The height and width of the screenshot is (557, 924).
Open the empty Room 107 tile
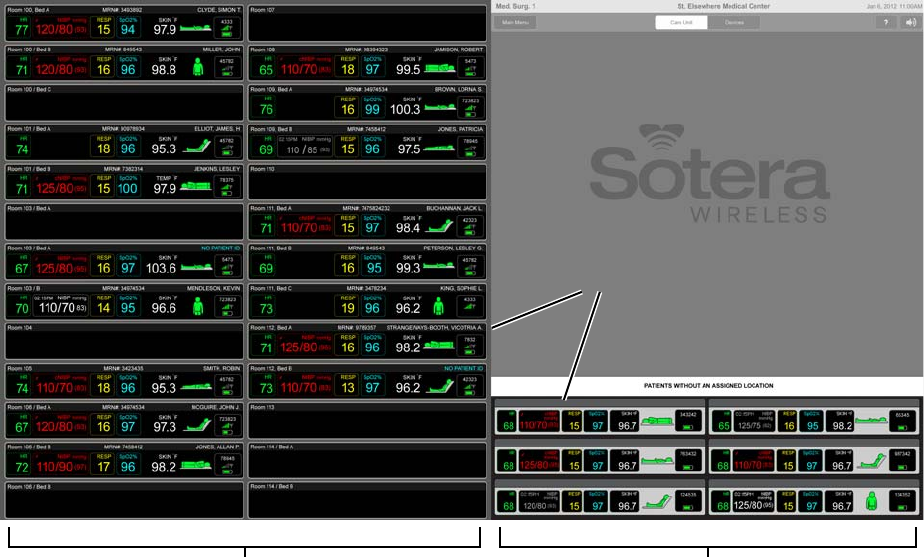[x=367, y=24]
